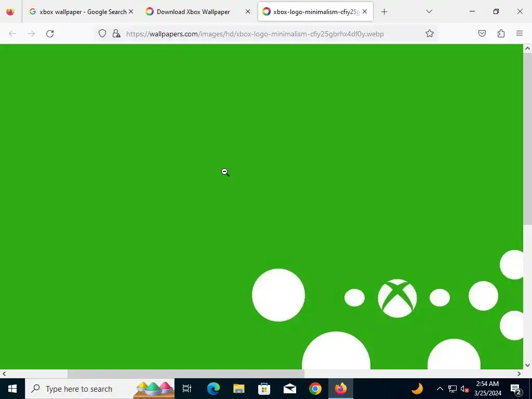Select the xbox-logo-minimalism tab
Image resolution: width=532 pixels, height=399 pixels.
tap(315, 11)
